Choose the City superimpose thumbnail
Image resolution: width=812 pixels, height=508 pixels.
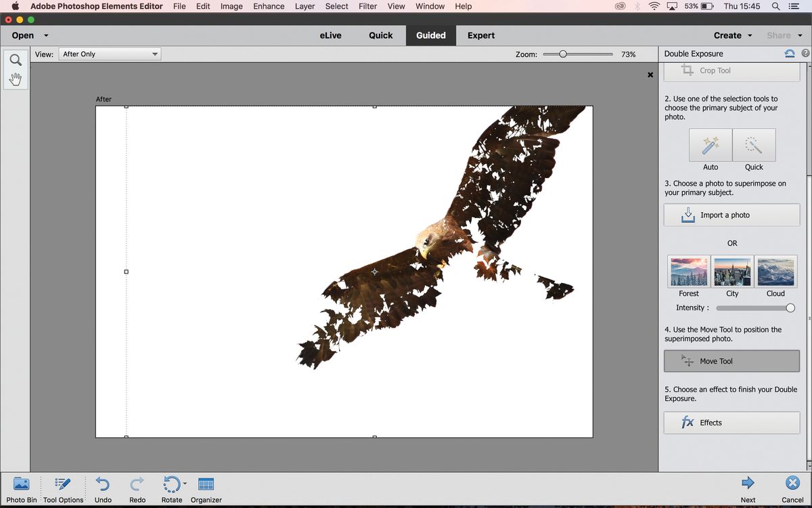(731, 270)
